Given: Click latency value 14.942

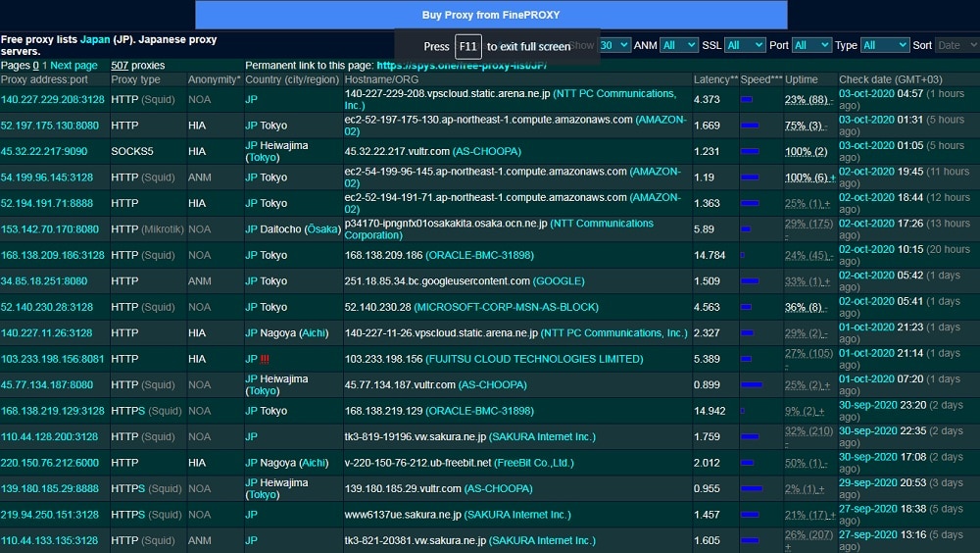Looking at the screenshot, I should click(x=710, y=411).
